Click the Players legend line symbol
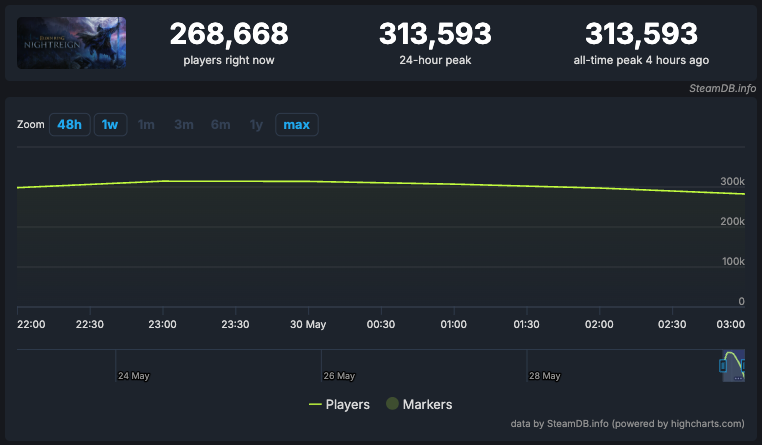Screen dimensions: 762x445 click(315, 405)
